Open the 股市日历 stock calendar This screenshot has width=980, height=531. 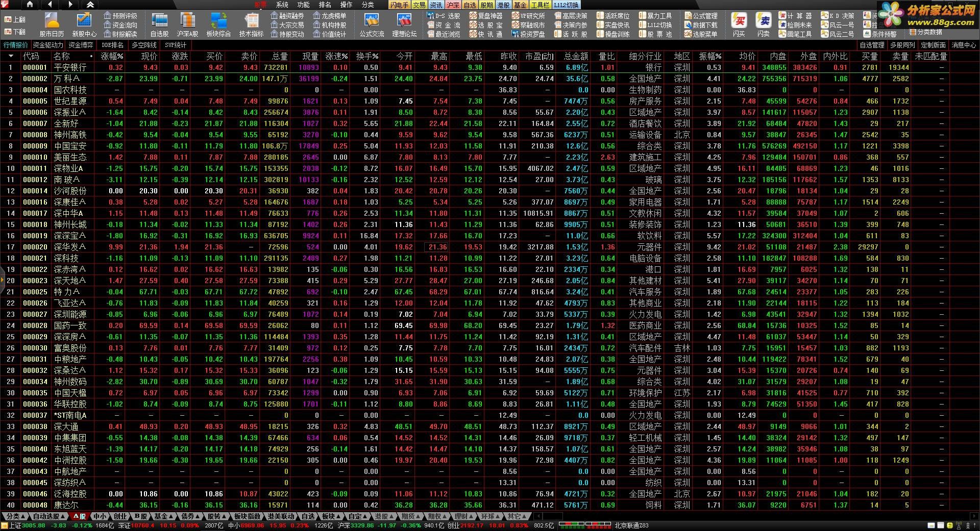[52, 25]
